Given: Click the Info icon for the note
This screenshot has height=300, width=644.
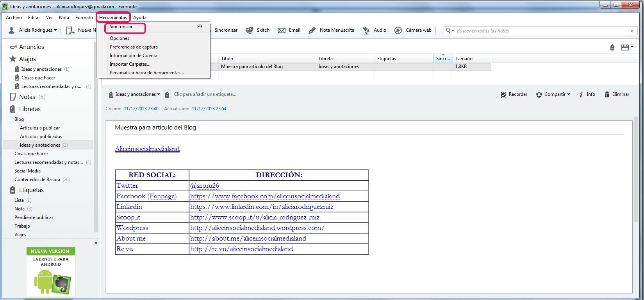Looking at the screenshot, I should coord(581,94).
